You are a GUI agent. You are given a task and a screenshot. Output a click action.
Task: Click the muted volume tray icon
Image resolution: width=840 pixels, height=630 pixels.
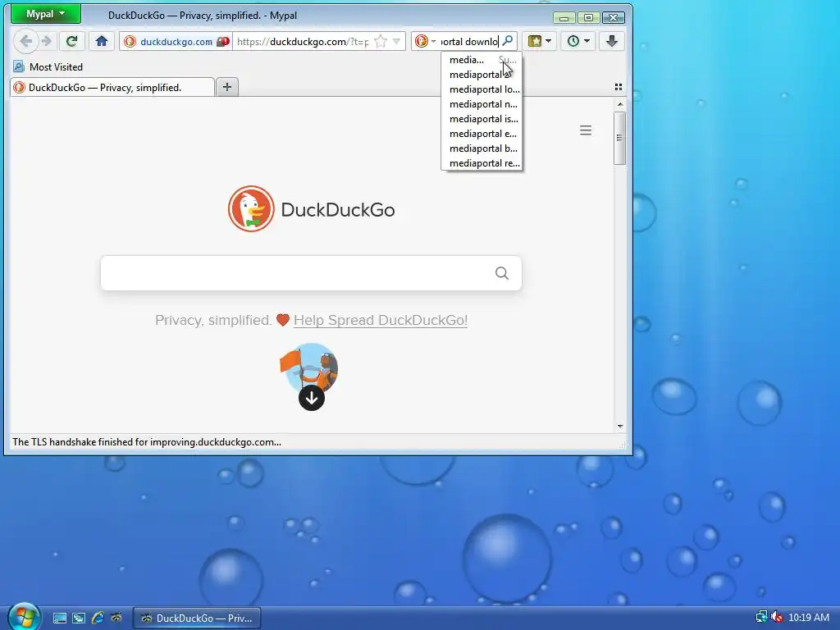[777, 617]
